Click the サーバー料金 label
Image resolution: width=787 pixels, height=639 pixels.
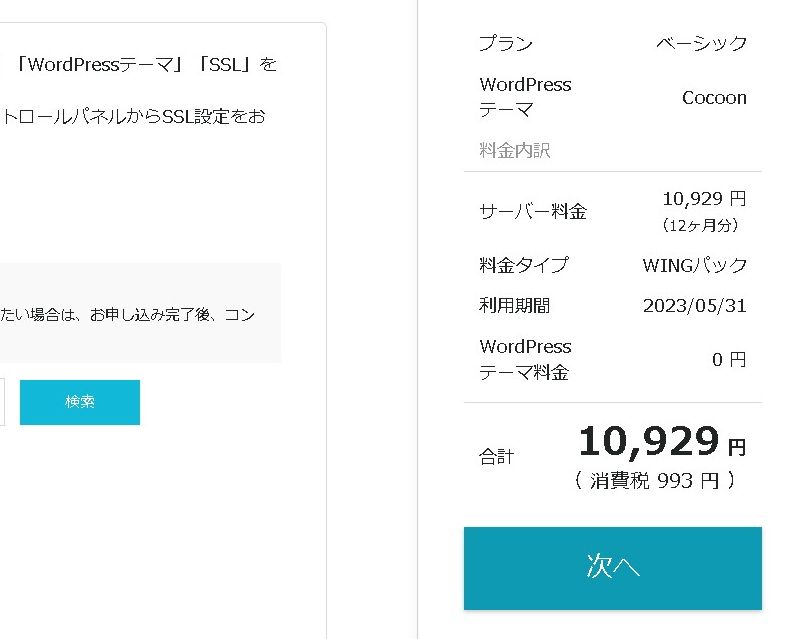click(x=533, y=211)
